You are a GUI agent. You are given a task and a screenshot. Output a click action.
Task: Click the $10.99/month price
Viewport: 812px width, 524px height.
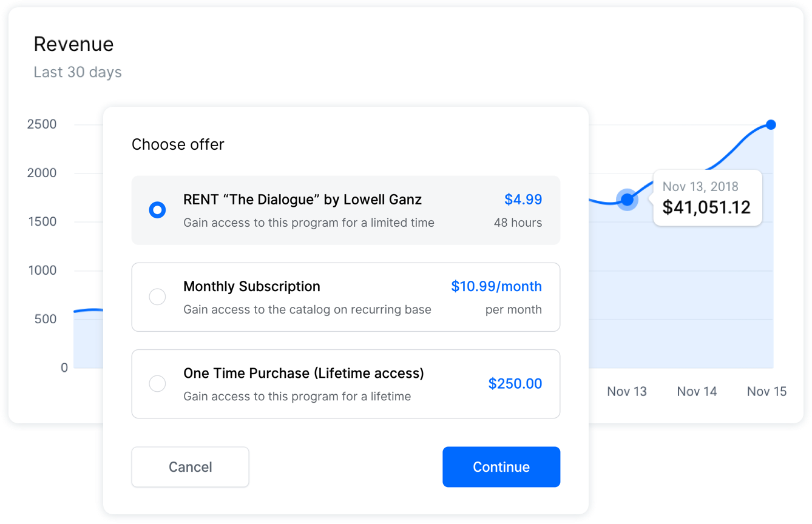(496, 286)
